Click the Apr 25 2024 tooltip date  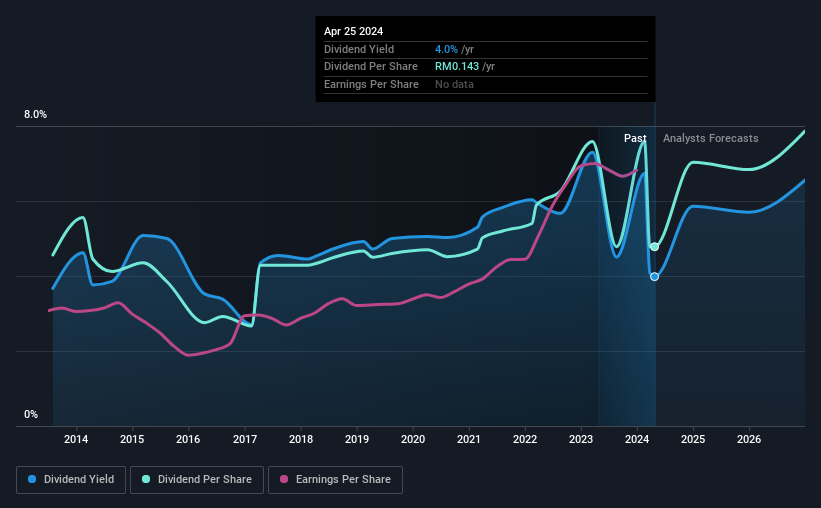tap(353, 31)
